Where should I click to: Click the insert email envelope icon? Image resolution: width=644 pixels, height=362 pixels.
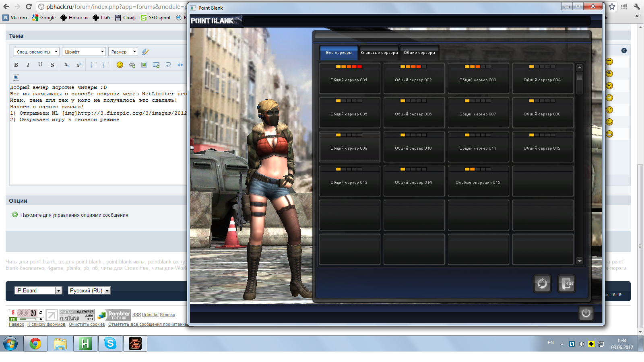point(156,65)
